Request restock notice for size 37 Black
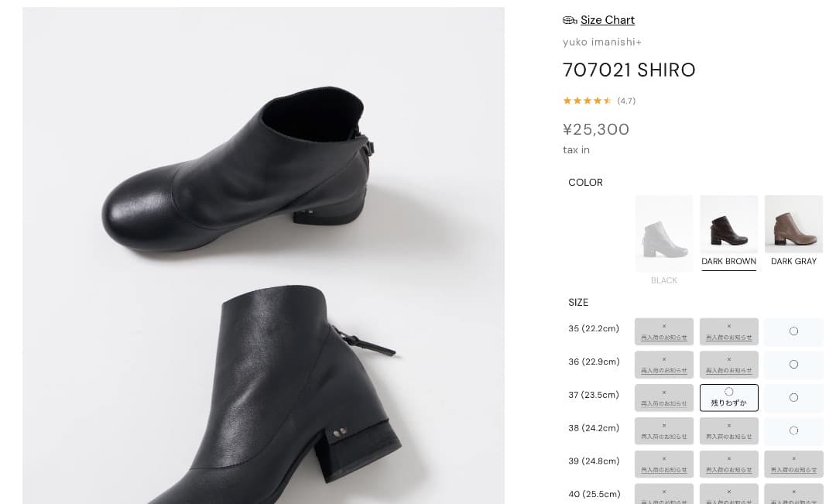The image size is (836, 504). click(664, 398)
